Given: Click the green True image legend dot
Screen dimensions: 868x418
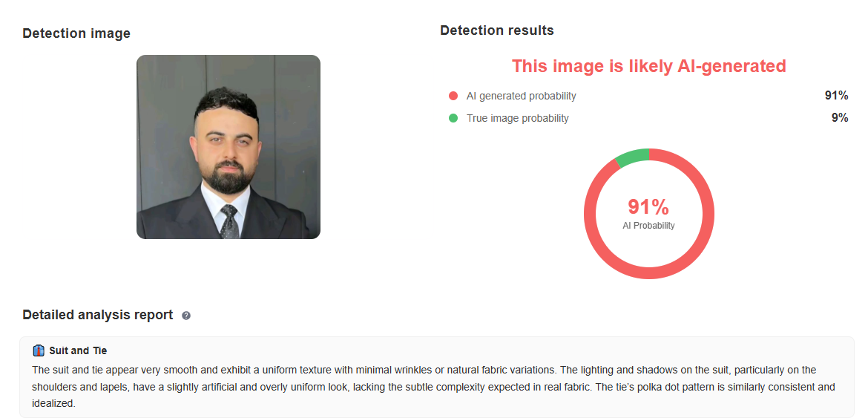Looking at the screenshot, I should tap(453, 118).
